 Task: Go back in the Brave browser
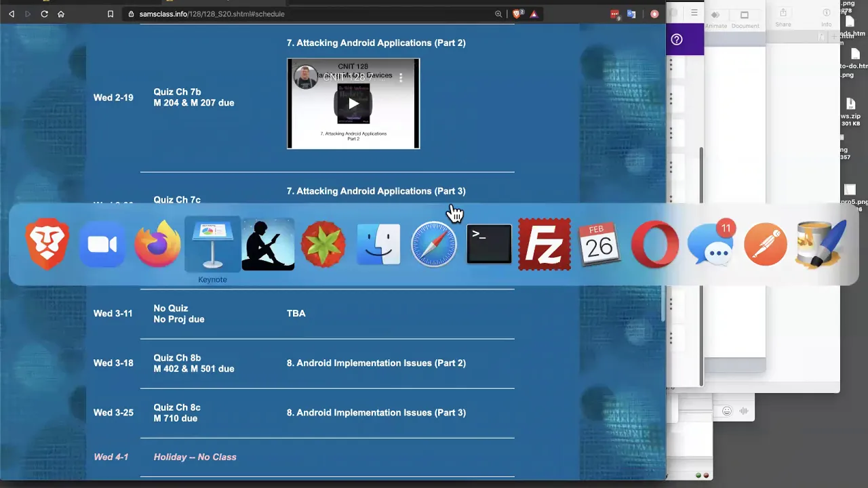(x=12, y=14)
